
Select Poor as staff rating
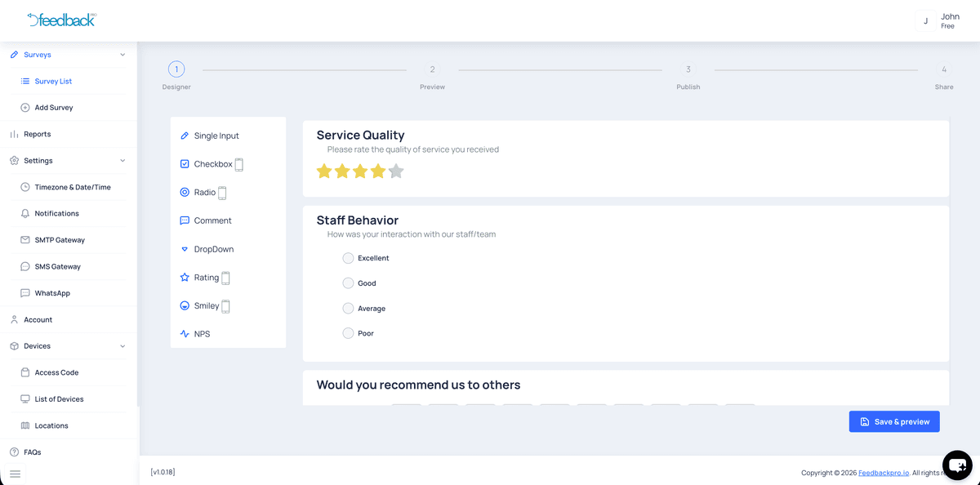[347, 332]
